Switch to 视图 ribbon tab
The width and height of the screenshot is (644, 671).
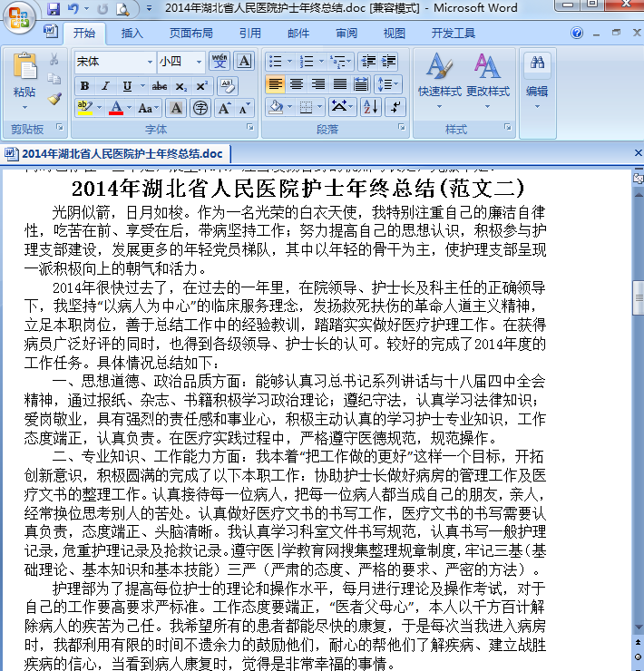[394, 33]
